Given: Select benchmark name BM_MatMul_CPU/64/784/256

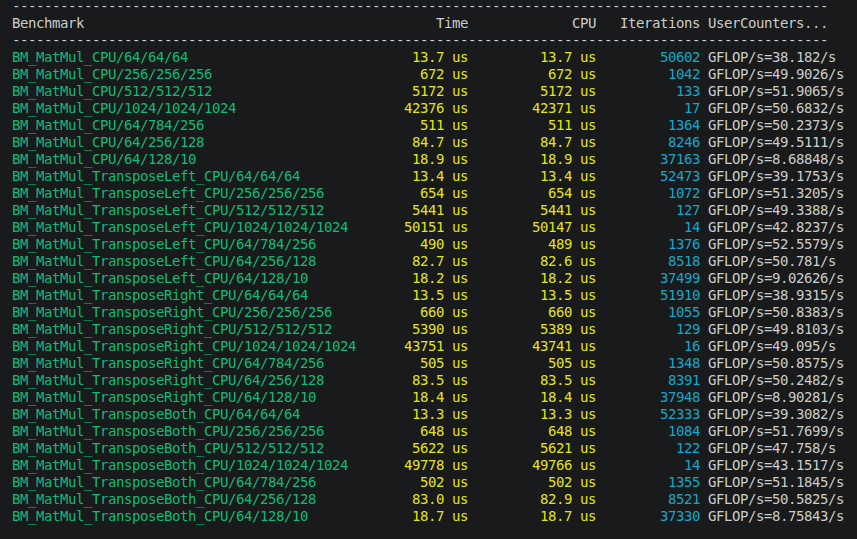Looking at the screenshot, I should [108, 125].
